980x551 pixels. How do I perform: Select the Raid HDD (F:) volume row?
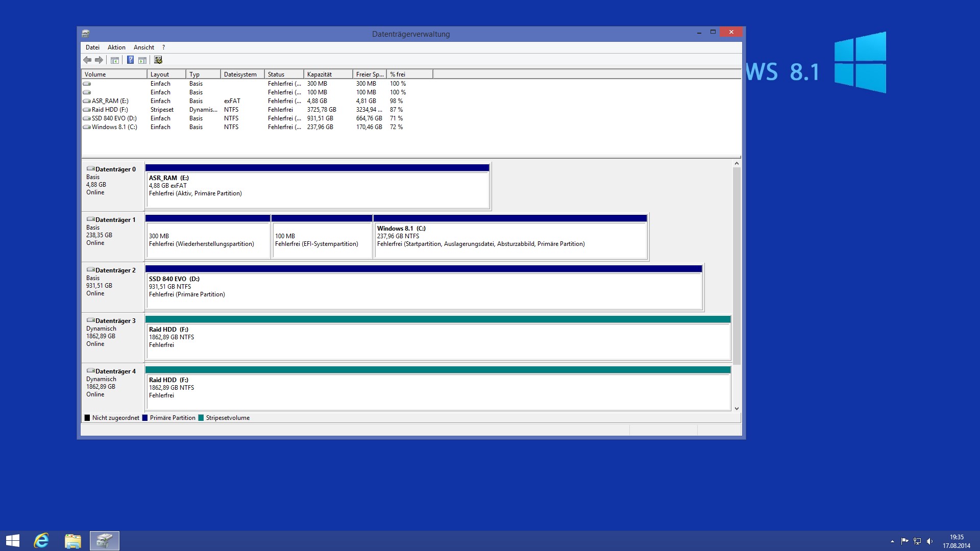110,110
